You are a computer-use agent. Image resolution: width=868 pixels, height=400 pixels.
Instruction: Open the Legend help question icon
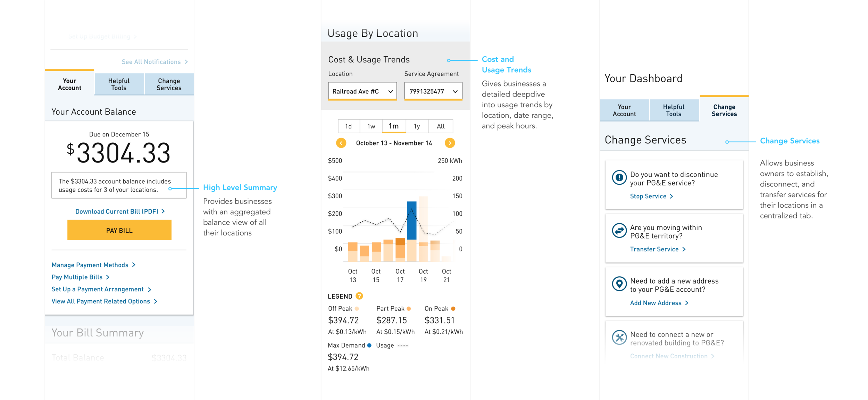click(x=359, y=296)
